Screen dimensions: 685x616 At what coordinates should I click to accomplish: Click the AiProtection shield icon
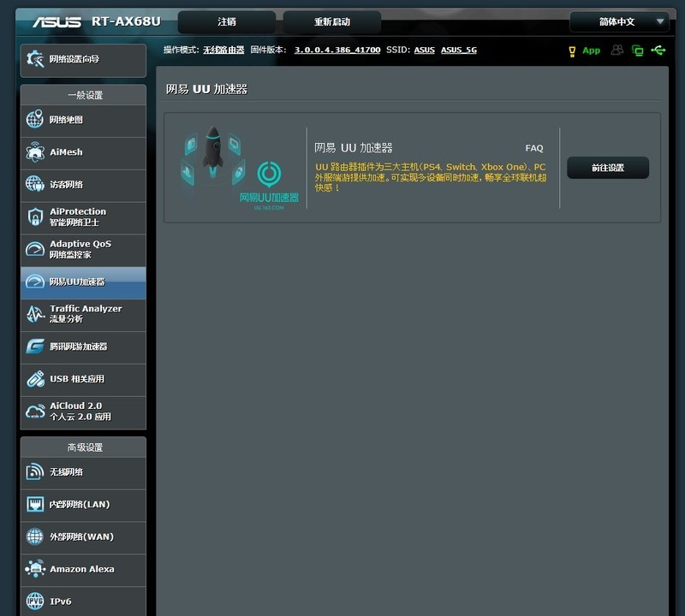35,217
